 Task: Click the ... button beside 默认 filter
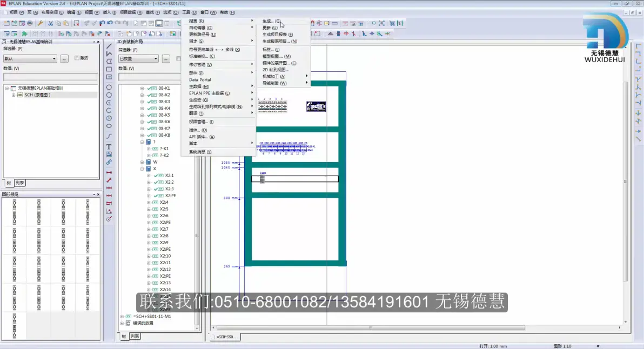(x=64, y=59)
